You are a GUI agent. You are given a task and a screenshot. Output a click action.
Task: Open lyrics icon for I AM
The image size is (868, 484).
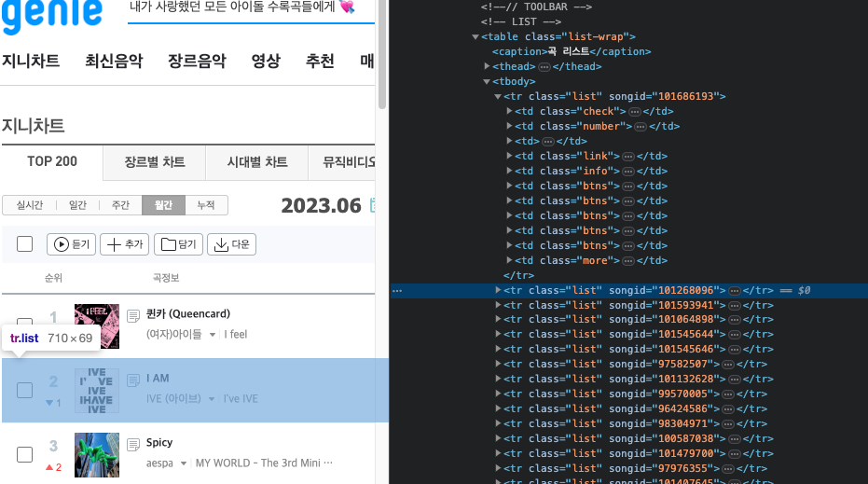[x=133, y=380]
